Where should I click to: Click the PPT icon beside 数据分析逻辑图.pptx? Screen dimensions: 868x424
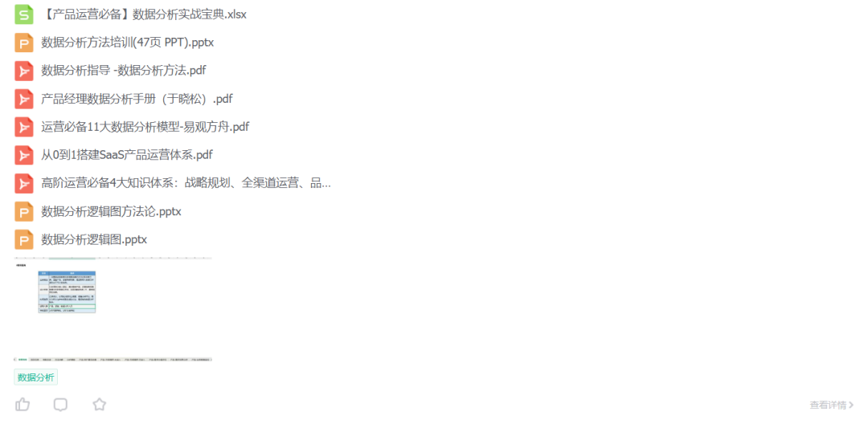point(24,240)
